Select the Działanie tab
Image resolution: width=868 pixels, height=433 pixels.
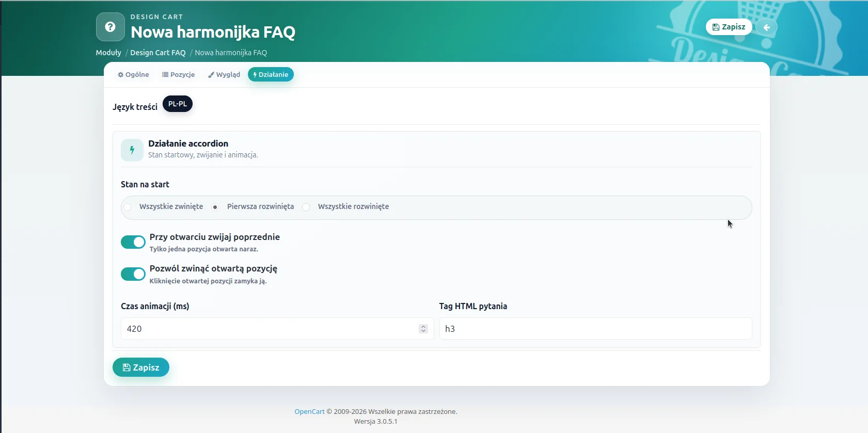coord(271,74)
